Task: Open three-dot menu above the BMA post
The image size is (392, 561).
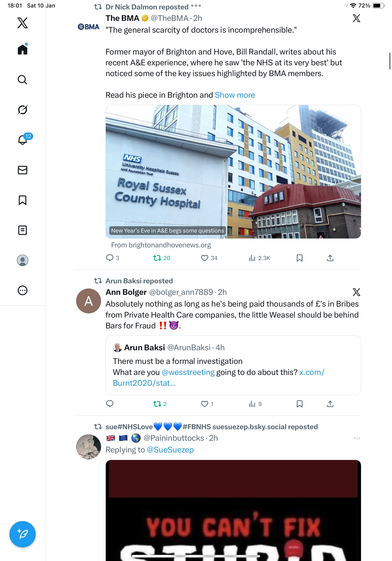Action: tap(196, 5)
